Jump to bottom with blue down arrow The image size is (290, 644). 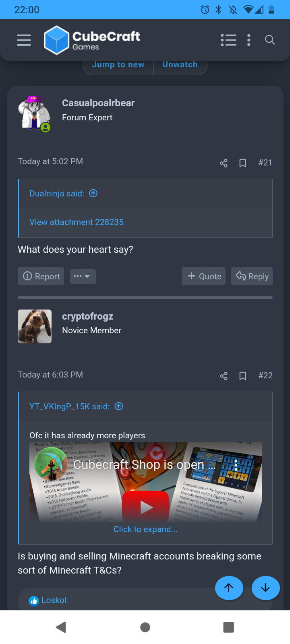[266, 588]
